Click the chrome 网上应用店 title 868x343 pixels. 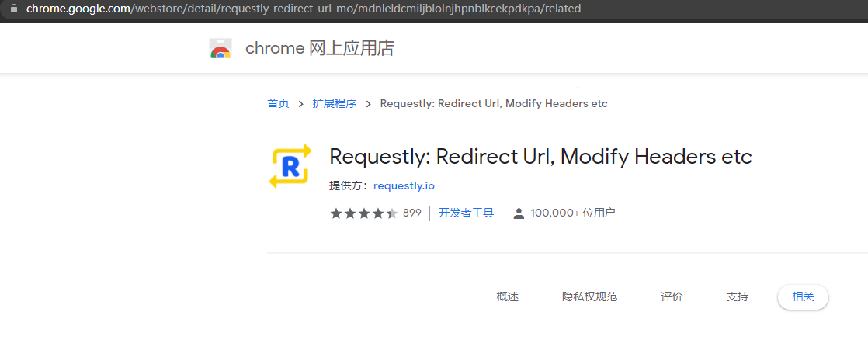click(319, 49)
